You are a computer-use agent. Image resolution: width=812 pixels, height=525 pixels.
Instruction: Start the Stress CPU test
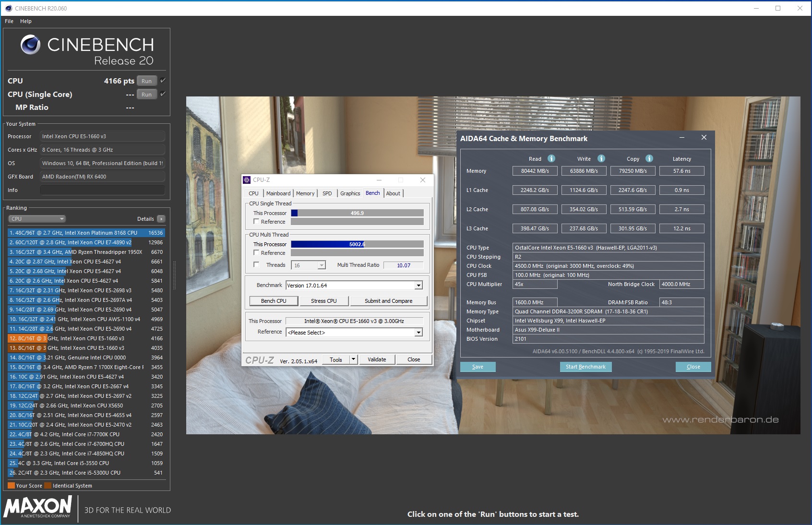(x=324, y=301)
